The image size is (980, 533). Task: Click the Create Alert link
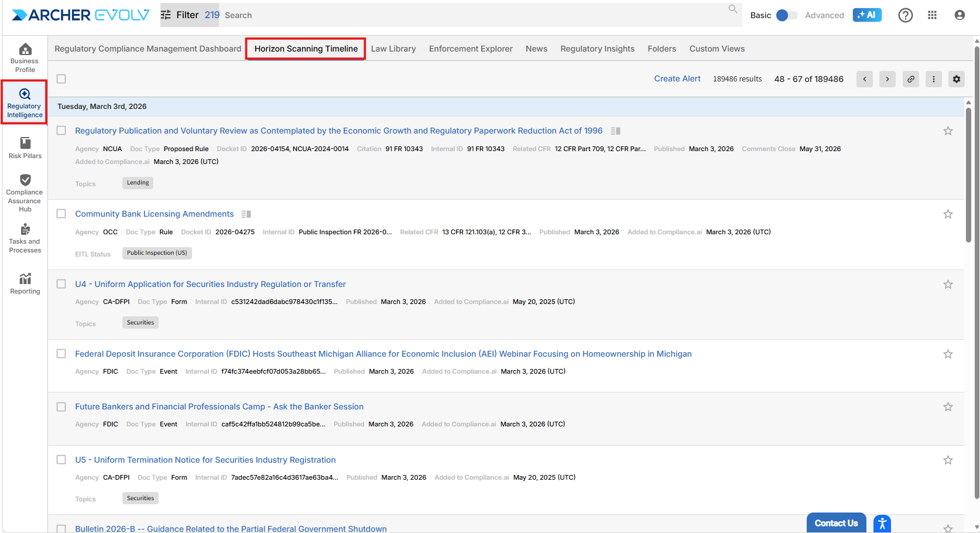click(677, 79)
